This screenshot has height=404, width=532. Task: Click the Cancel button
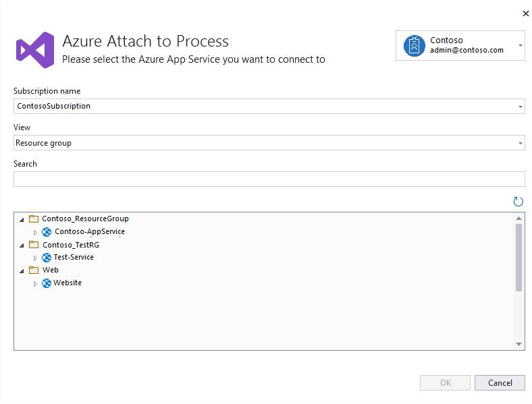[x=500, y=382]
